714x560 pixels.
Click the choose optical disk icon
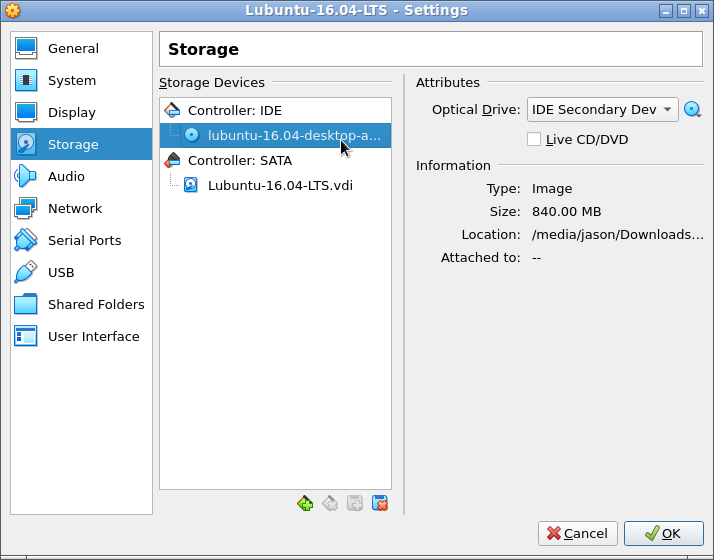tap(692, 110)
